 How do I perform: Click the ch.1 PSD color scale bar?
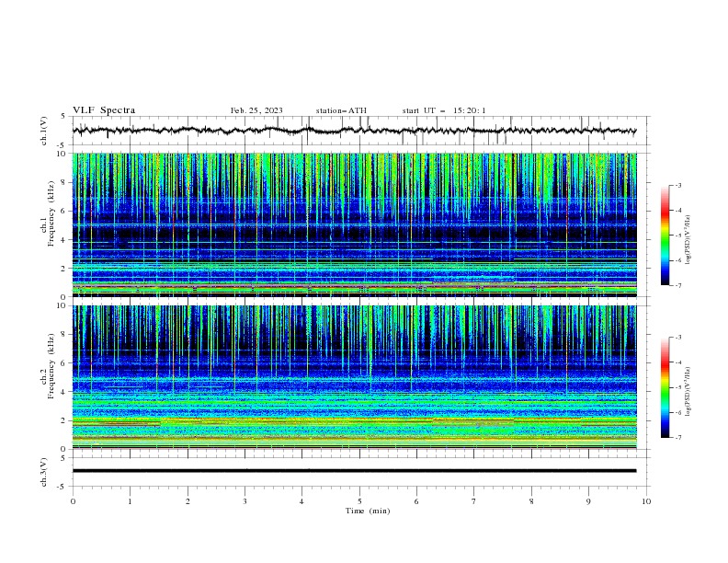[x=665, y=236]
